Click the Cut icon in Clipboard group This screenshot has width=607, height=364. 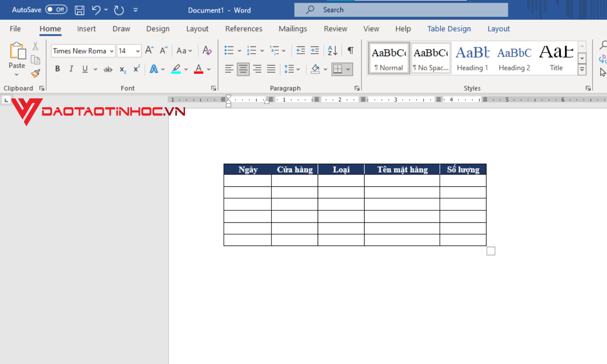pos(36,46)
